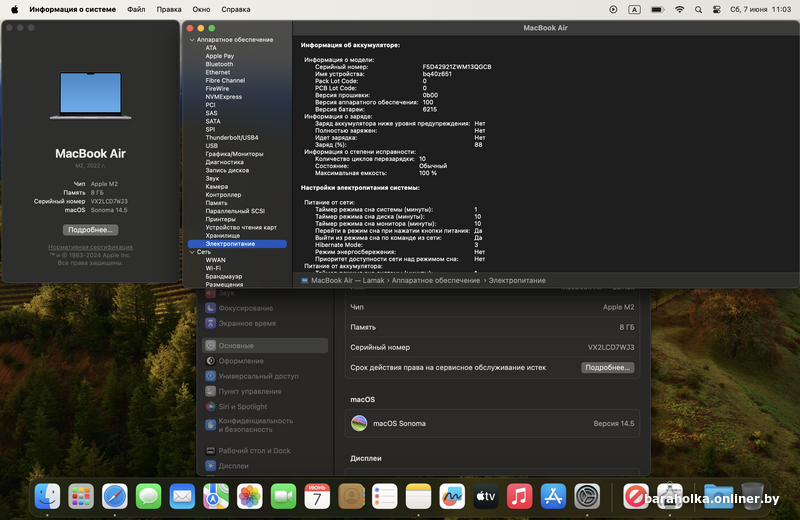The height and width of the screenshot is (520, 800).
Task: Select Основные in System Settings sidebar
Action: 265,345
